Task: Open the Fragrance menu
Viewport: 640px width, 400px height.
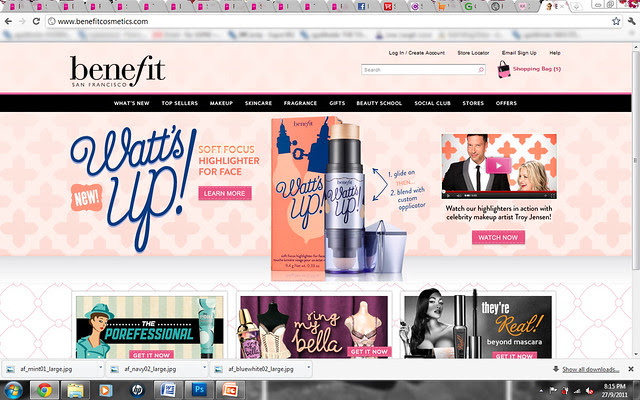Action: pyautogui.click(x=300, y=103)
